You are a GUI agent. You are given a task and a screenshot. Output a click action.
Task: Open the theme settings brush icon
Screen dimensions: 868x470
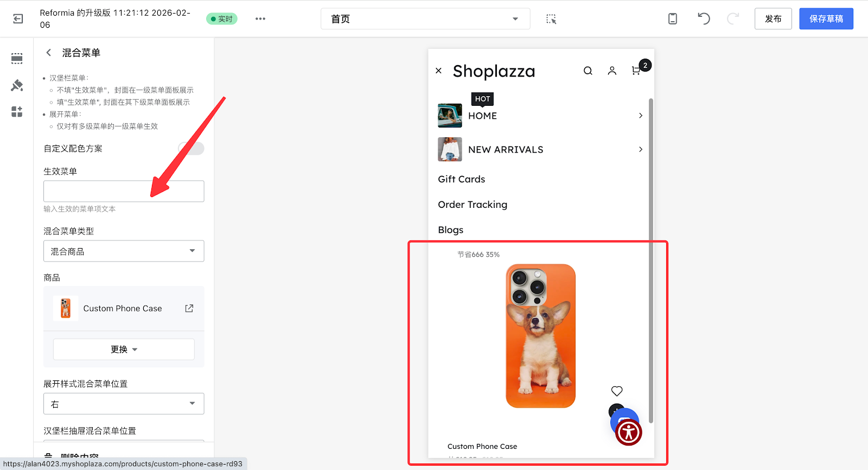coord(17,85)
